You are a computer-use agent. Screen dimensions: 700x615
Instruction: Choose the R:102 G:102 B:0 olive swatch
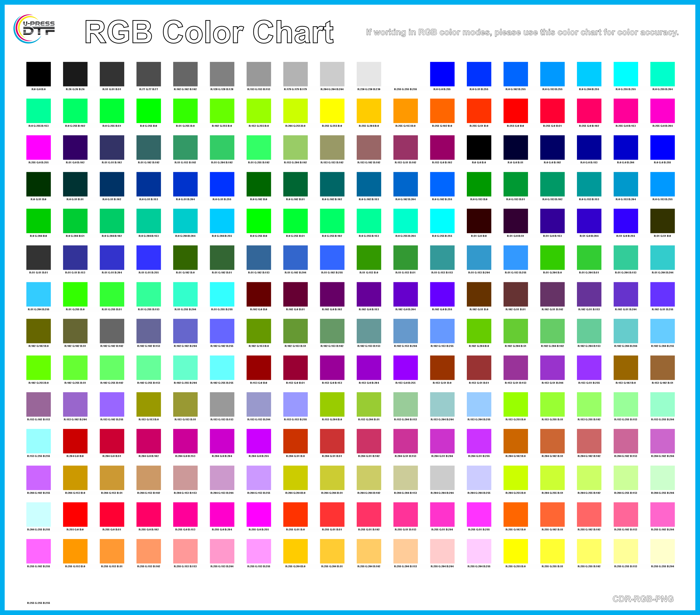coord(39,331)
